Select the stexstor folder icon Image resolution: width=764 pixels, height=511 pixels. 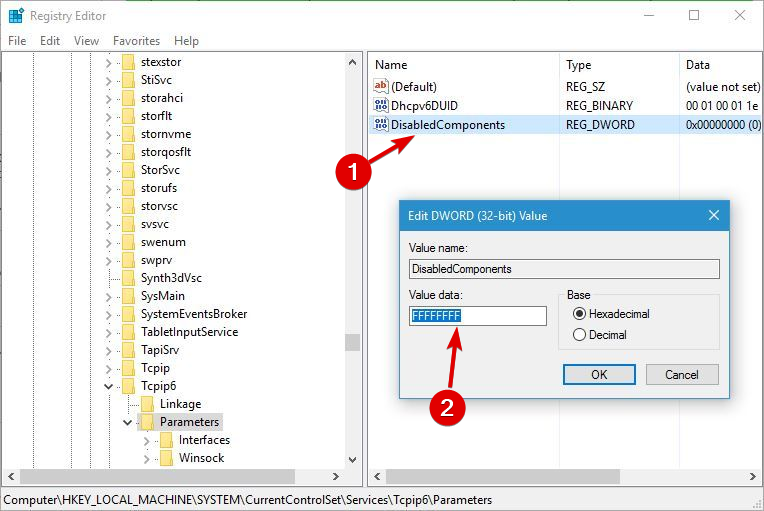coord(128,62)
